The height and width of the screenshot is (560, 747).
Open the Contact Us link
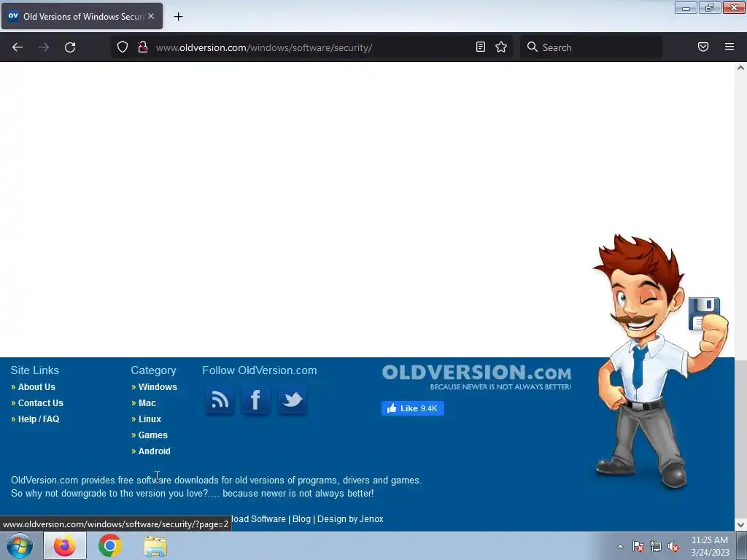[41, 402]
